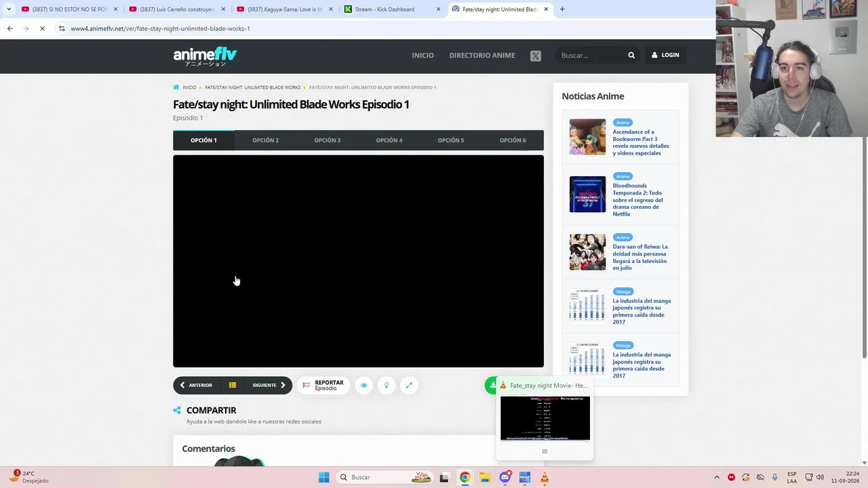Switch to the Opción 6 player tab
The width and height of the screenshot is (868, 488).
(x=513, y=140)
